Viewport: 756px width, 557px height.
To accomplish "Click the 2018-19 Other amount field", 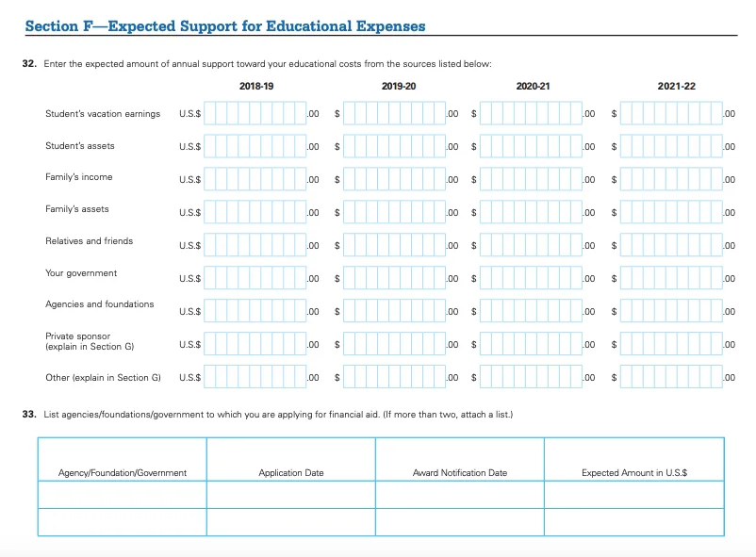I will click(255, 378).
